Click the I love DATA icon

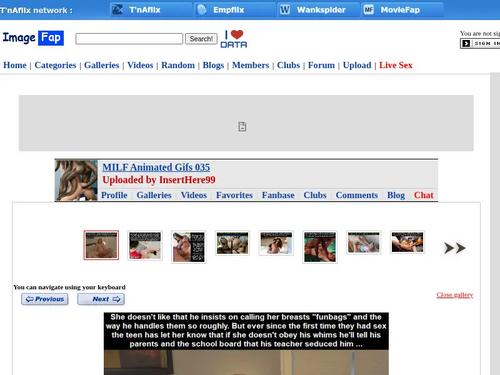tap(234, 39)
